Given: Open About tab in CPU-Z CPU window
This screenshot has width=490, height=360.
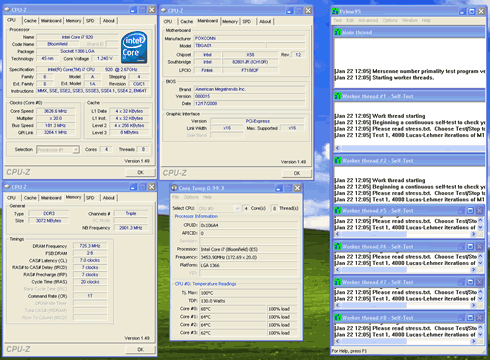Looking at the screenshot, I should [x=109, y=21].
